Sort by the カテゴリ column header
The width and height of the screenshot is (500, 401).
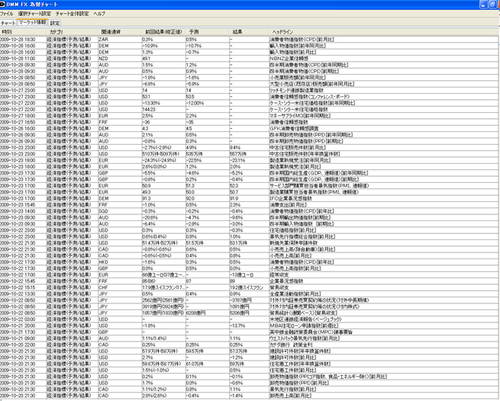72,32
